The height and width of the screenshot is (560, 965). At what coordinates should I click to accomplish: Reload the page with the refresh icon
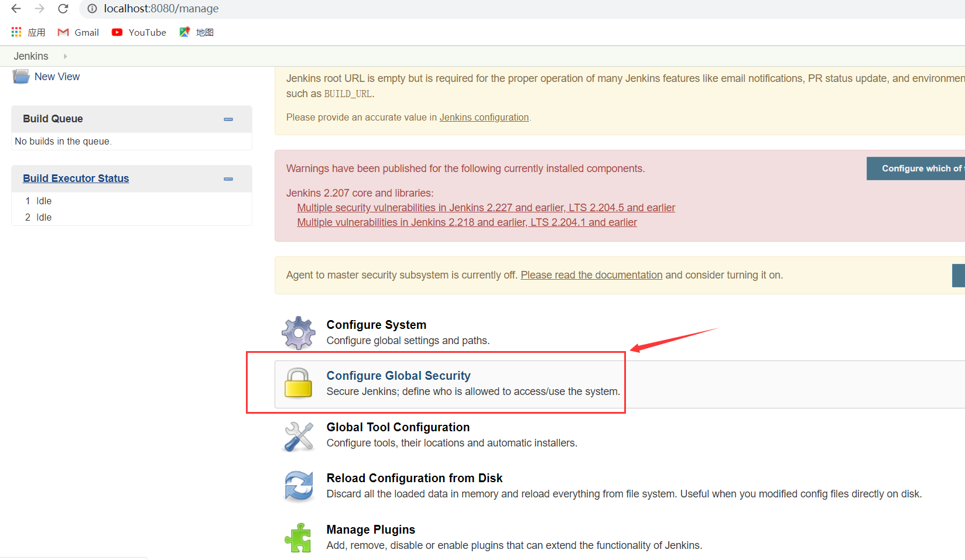pos(63,9)
